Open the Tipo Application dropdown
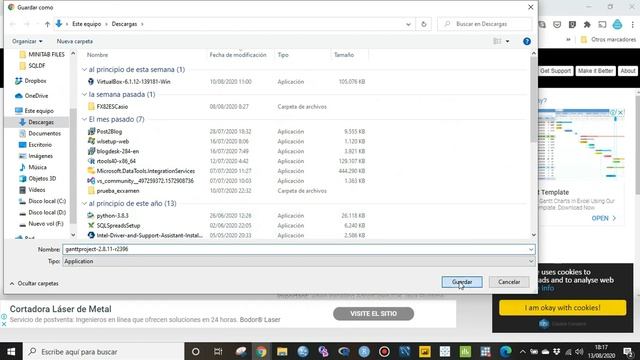 point(299,261)
